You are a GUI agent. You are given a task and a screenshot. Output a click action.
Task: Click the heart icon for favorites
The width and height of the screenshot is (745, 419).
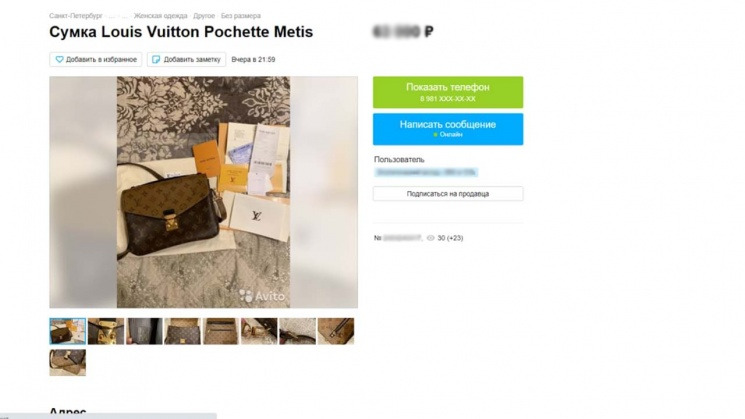(x=59, y=59)
